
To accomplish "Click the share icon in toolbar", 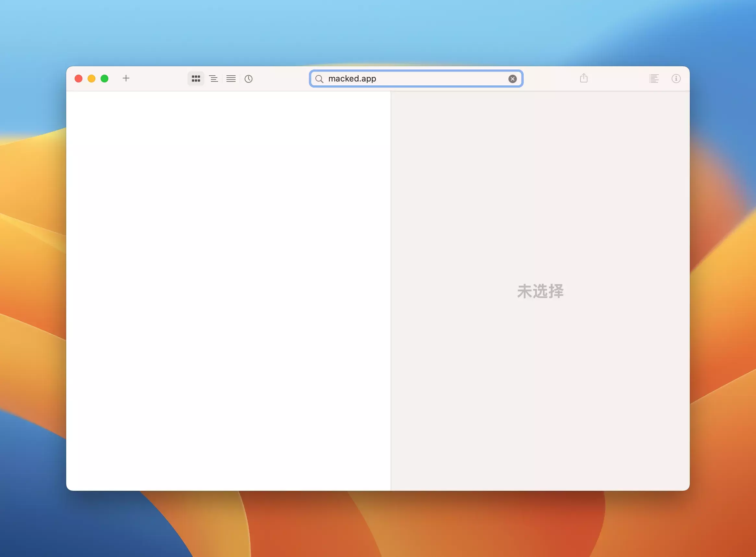I will point(584,78).
